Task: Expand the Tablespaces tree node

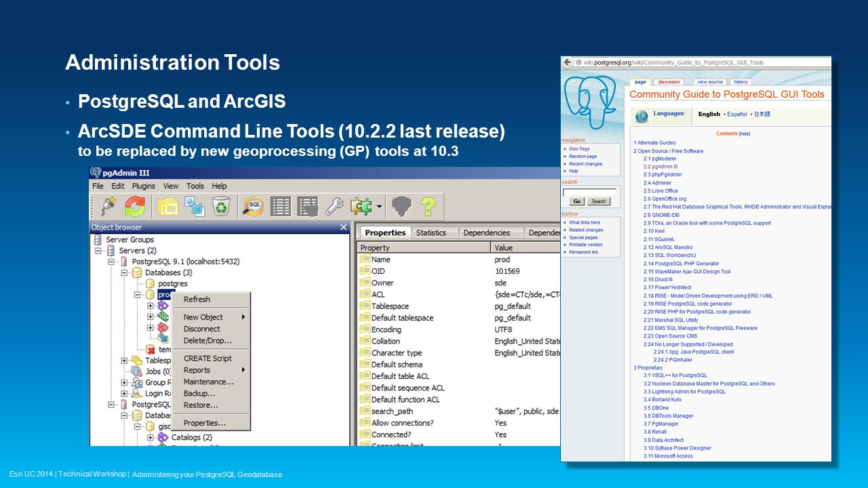Action: tap(125, 361)
